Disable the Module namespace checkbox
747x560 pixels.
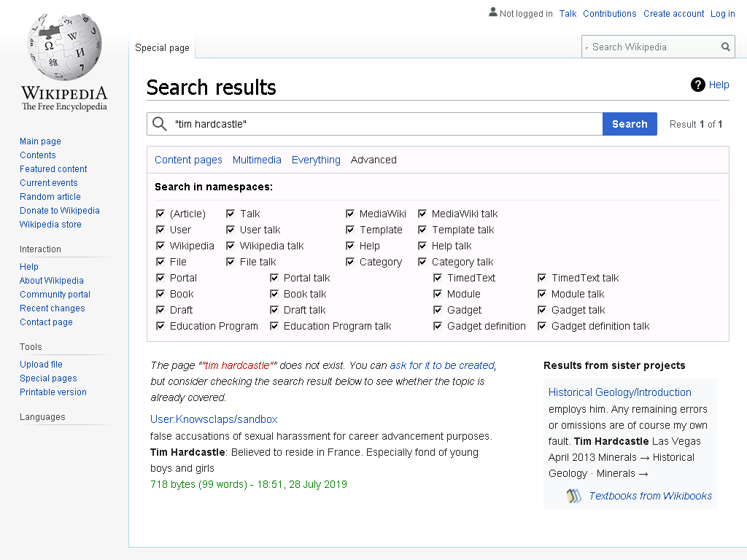(438, 294)
